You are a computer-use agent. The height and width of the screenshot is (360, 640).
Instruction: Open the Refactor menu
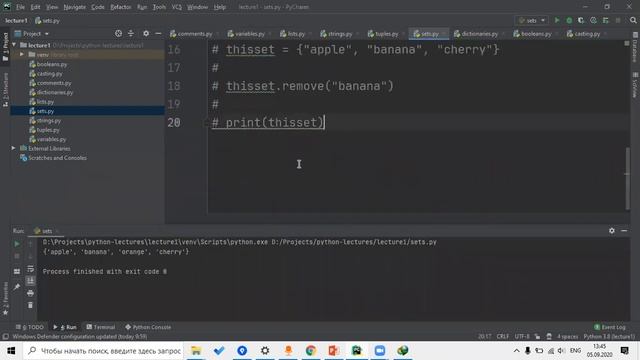(120, 7)
